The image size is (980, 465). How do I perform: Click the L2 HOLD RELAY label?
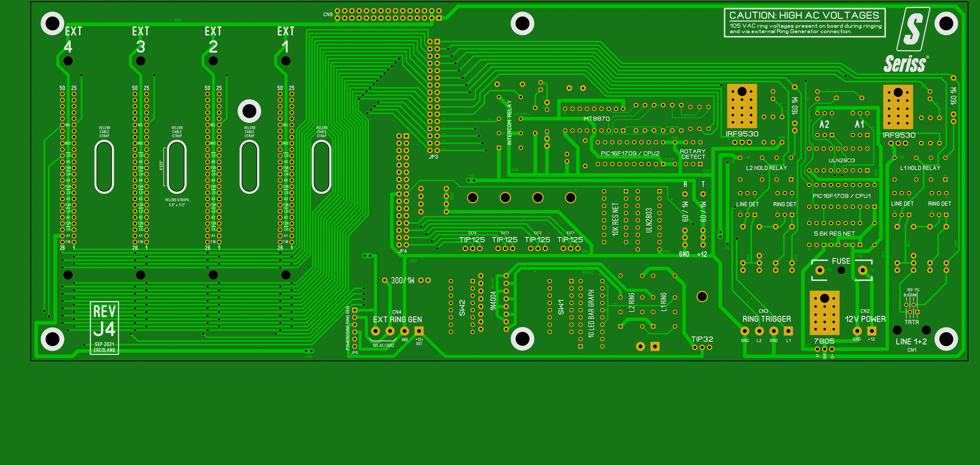[x=766, y=168]
